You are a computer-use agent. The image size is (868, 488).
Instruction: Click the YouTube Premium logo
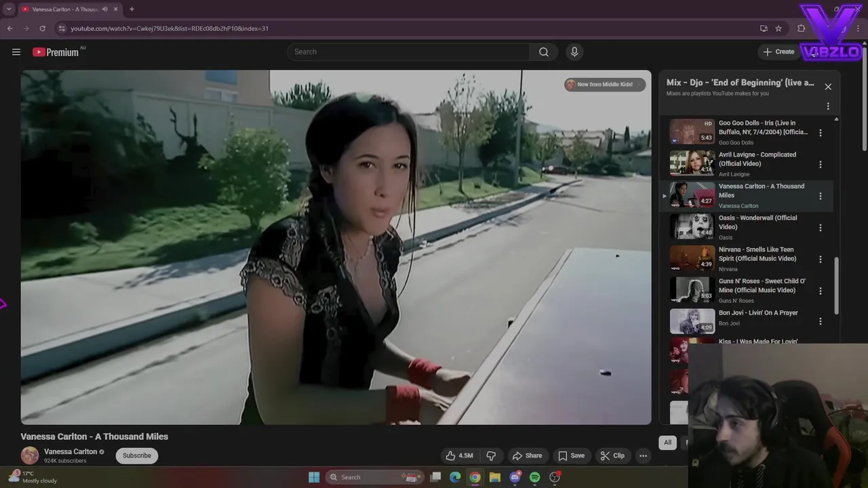click(x=56, y=52)
